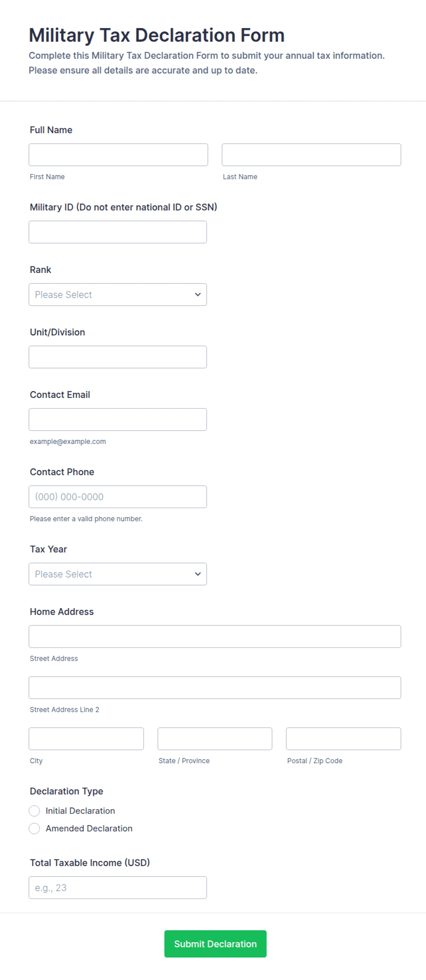Select the Initial Declaration radio button

(x=34, y=811)
